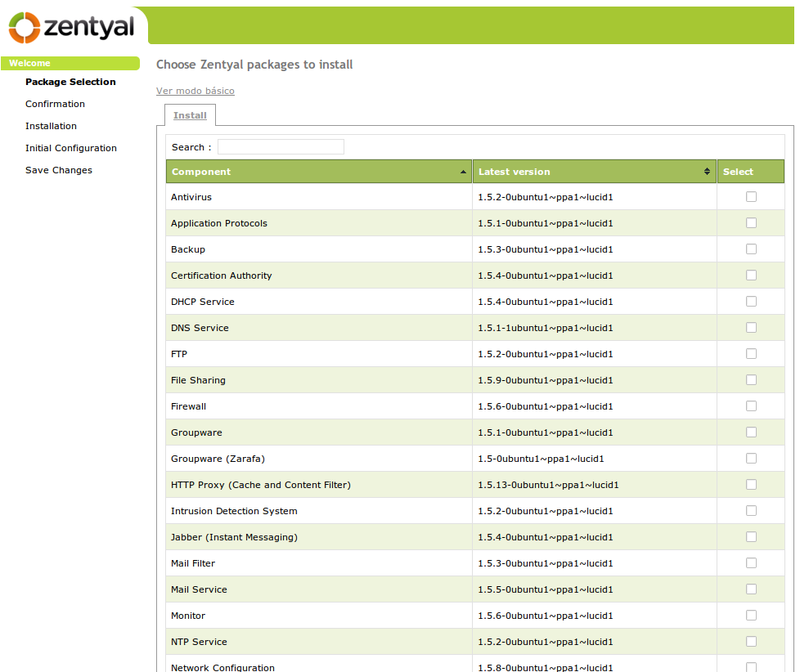This screenshot has width=800, height=672.
Task: Select the Groupware checkbox
Action: click(x=751, y=432)
